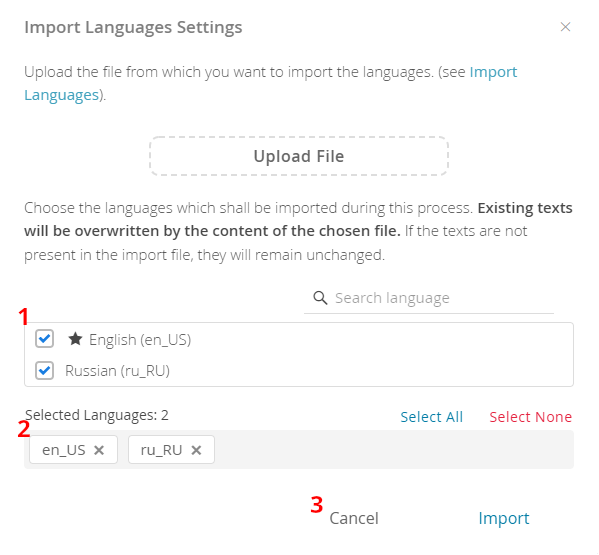This screenshot has width=599, height=555.
Task: Remove the ru_RU tag with its X
Action: 196,450
